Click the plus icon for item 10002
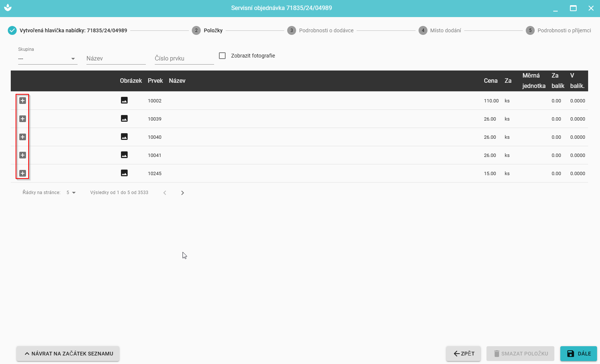The image size is (600, 364). click(x=23, y=101)
